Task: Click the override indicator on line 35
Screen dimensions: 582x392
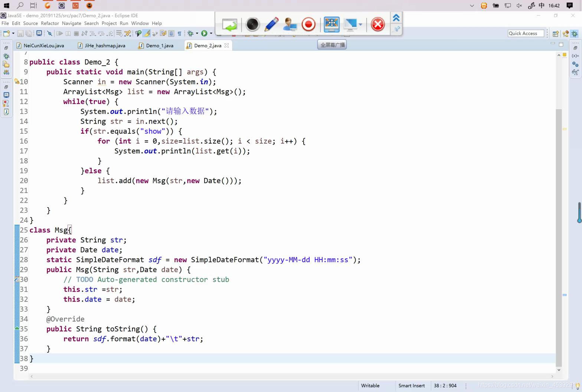Action: pos(17,328)
